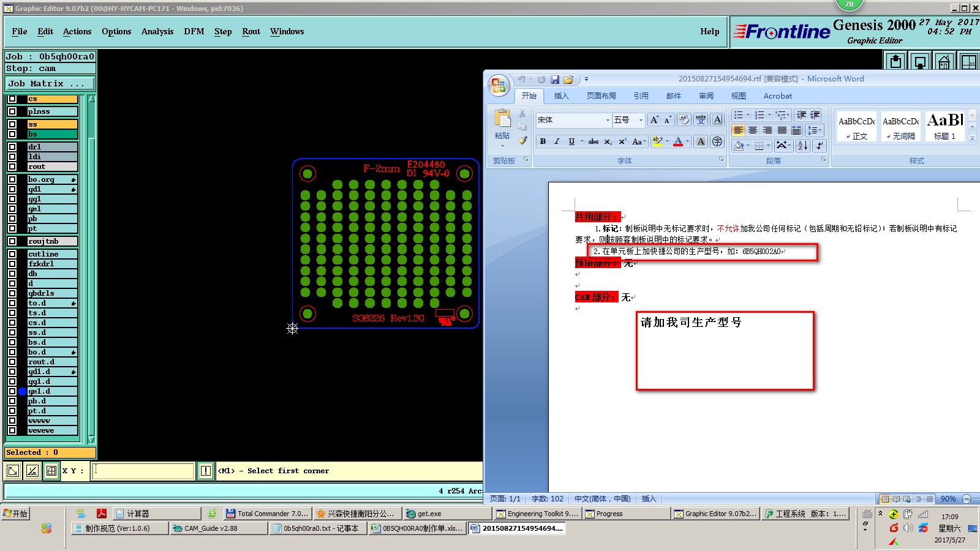Open the Analysis menu in Genesis

pyautogui.click(x=157, y=31)
